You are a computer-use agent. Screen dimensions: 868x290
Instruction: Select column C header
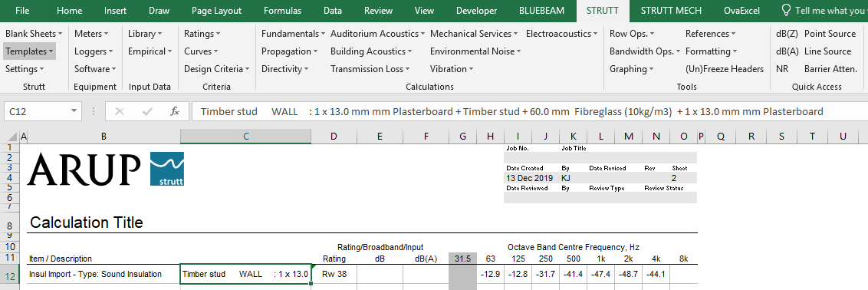[x=246, y=136]
